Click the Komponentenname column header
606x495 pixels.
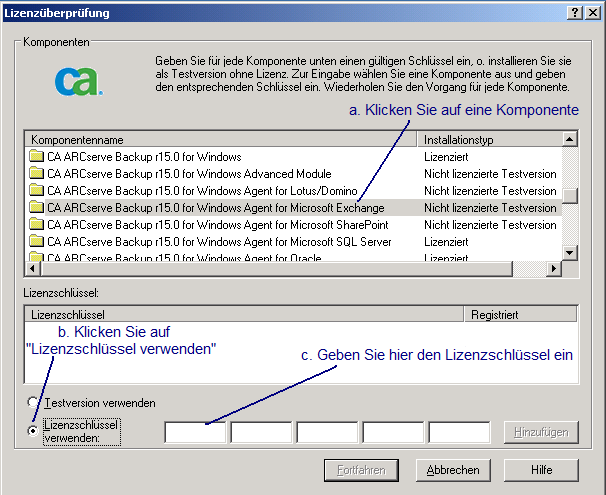(x=221, y=139)
